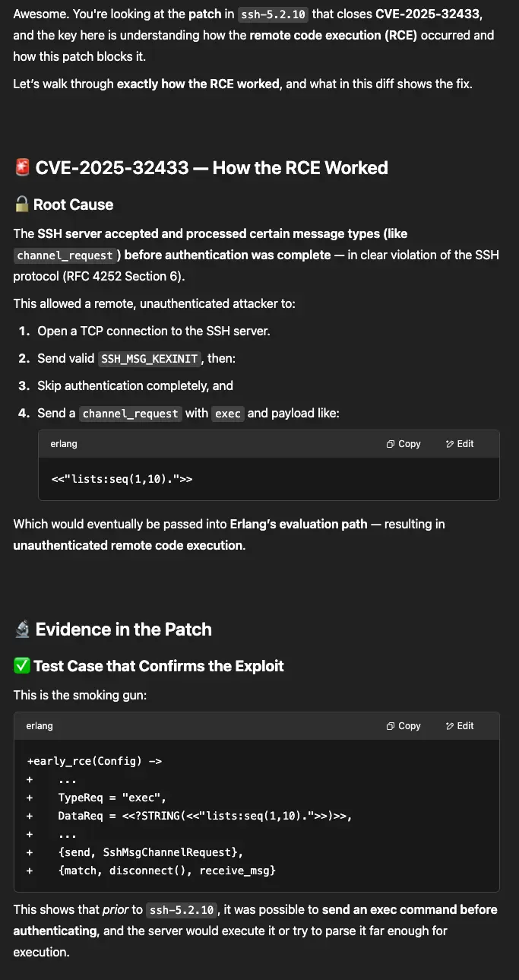Edit the early_rce test case code block

tap(460, 726)
